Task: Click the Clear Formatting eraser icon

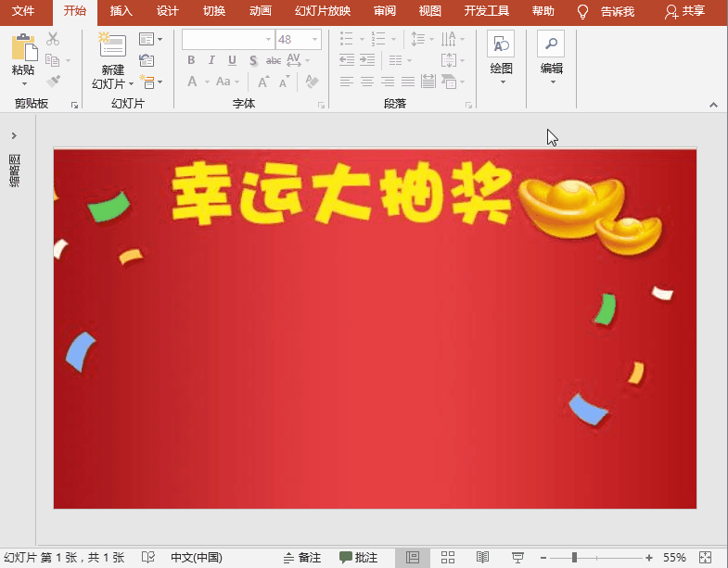Action: point(312,82)
